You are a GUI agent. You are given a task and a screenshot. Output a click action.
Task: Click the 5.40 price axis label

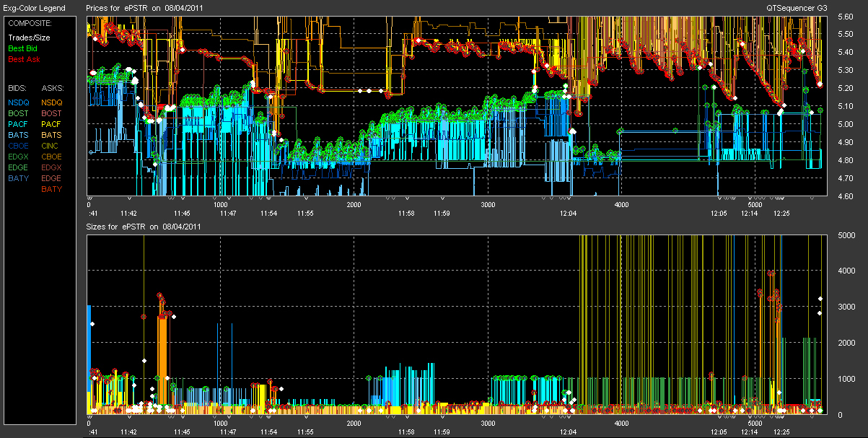click(846, 52)
